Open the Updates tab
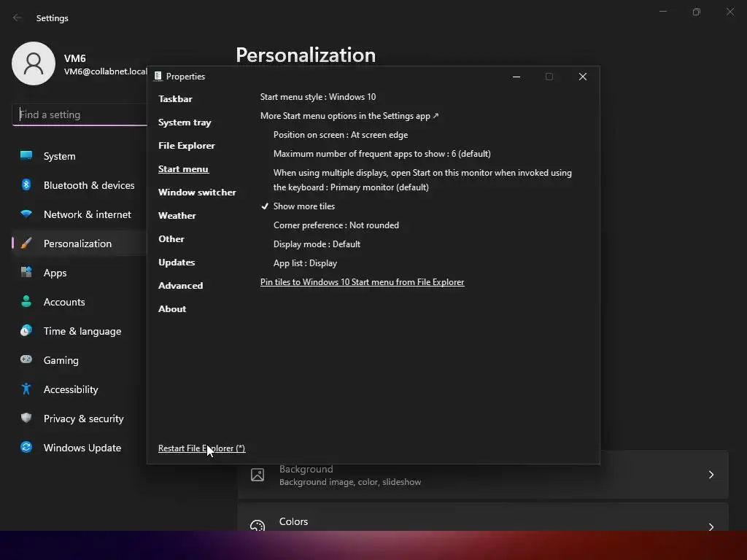 (x=177, y=262)
